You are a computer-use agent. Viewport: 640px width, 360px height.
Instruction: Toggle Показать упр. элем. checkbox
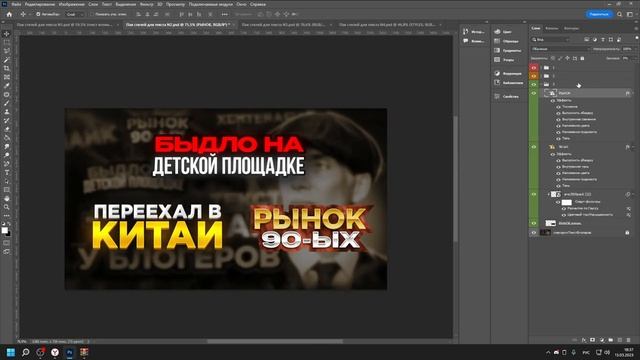click(92, 14)
